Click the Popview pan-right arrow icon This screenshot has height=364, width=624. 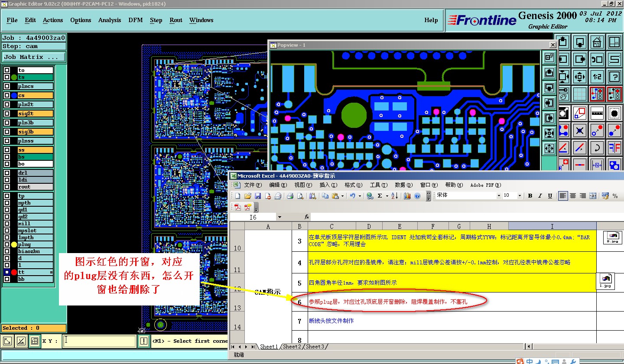(549, 118)
